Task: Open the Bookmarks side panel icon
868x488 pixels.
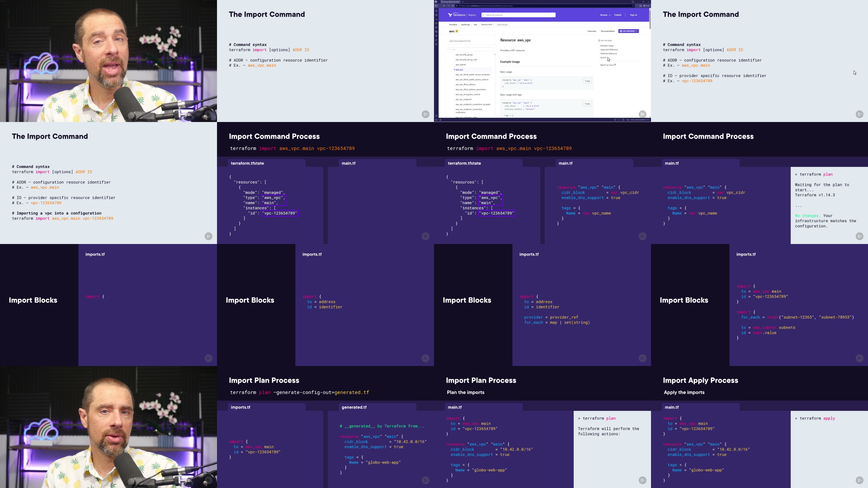Action: (x=436, y=11)
